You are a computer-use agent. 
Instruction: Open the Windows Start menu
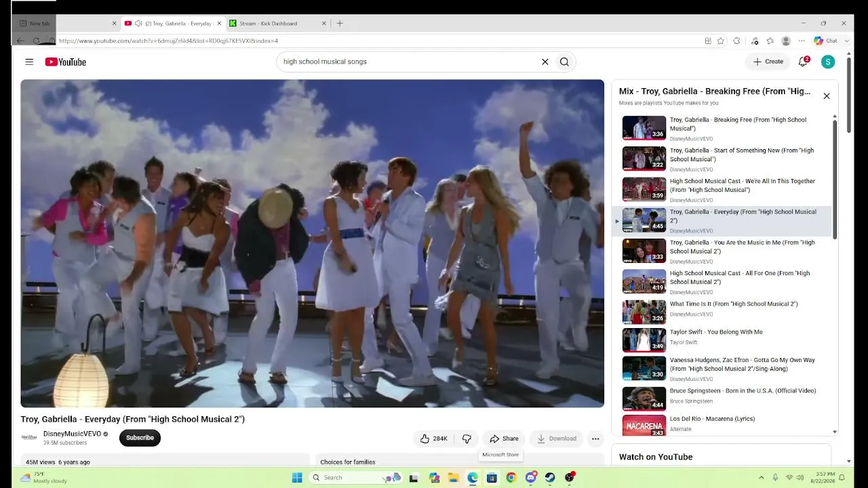coord(297,478)
